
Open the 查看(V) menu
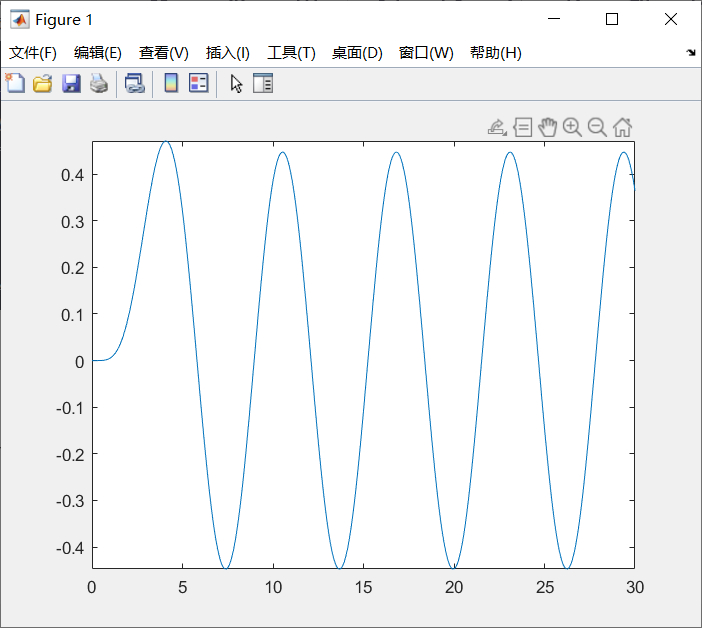tap(164, 53)
